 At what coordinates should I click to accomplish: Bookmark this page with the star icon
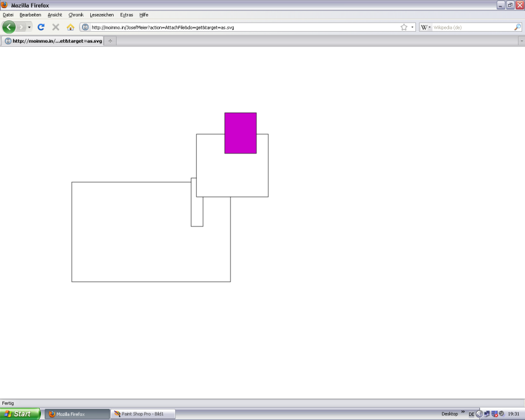[404, 27]
